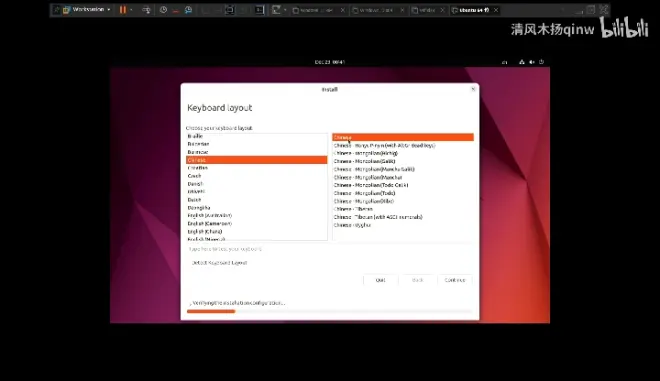Select Chinese - Mongolian (Bichig) variant

[x=403, y=153]
